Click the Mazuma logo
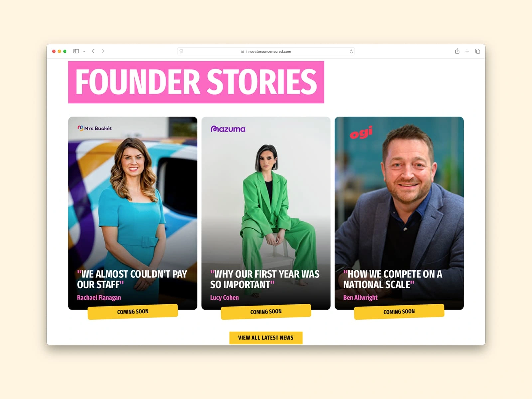The width and height of the screenshot is (532, 399). (x=228, y=129)
